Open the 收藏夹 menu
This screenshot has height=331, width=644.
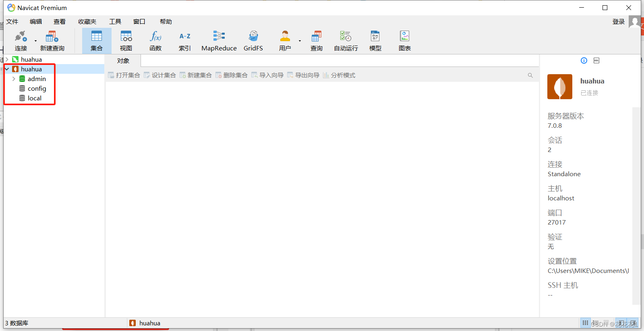click(87, 22)
